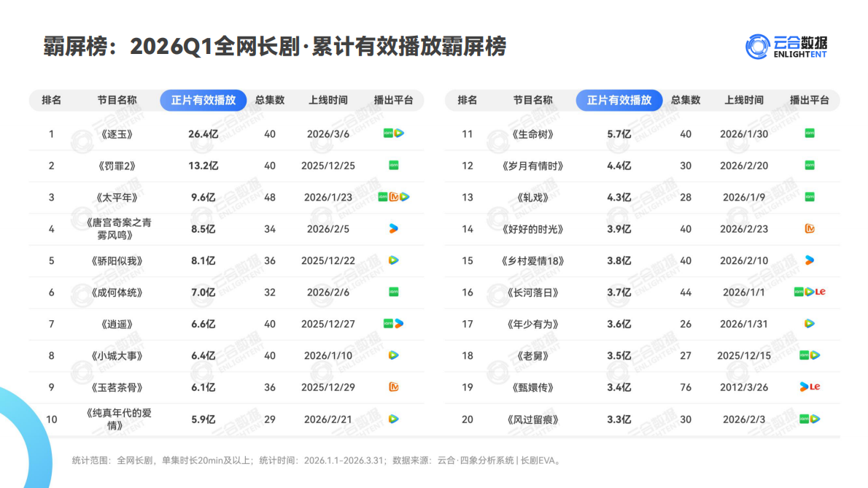Click the iQiyi platform icon for 《罚罪2》
Viewport: 868px width, 488px height.
tap(394, 166)
